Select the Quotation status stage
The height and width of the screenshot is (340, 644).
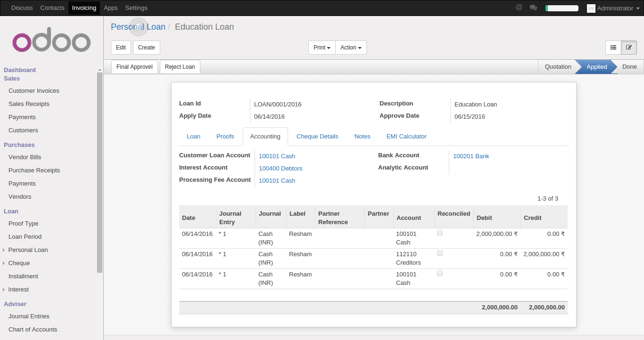(x=558, y=67)
